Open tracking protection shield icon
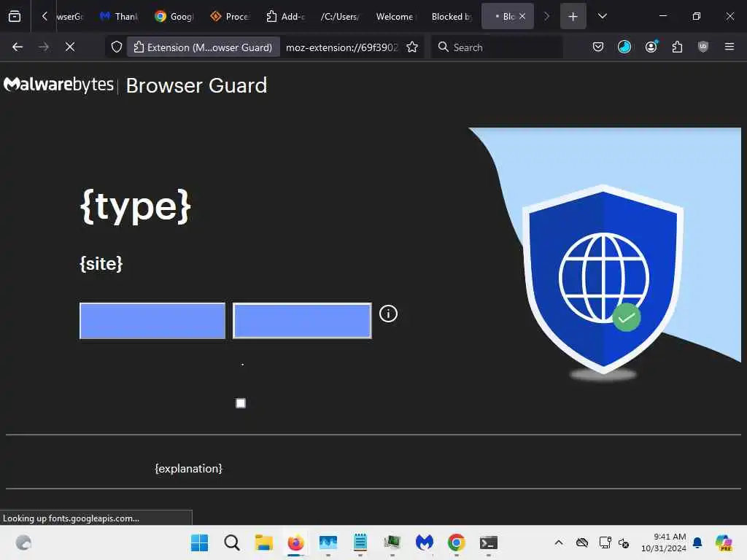The height and width of the screenshot is (560, 747). 117,47
